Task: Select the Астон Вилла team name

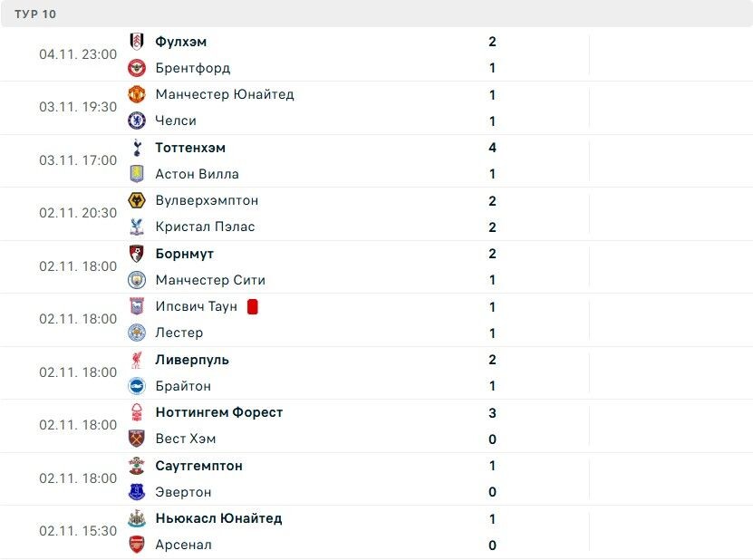Action: pyautogui.click(x=197, y=174)
